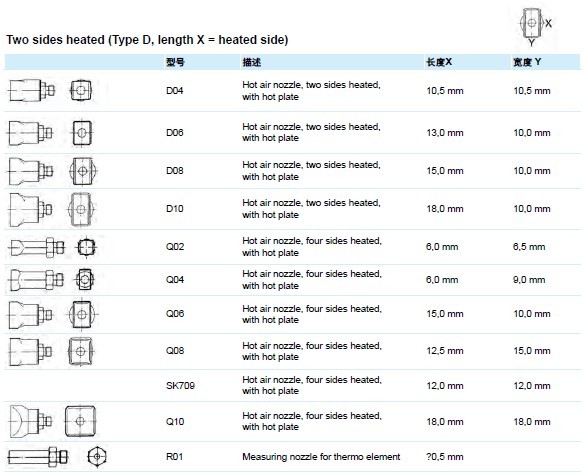Click the 宽度 Y column header

[x=527, y=62]
